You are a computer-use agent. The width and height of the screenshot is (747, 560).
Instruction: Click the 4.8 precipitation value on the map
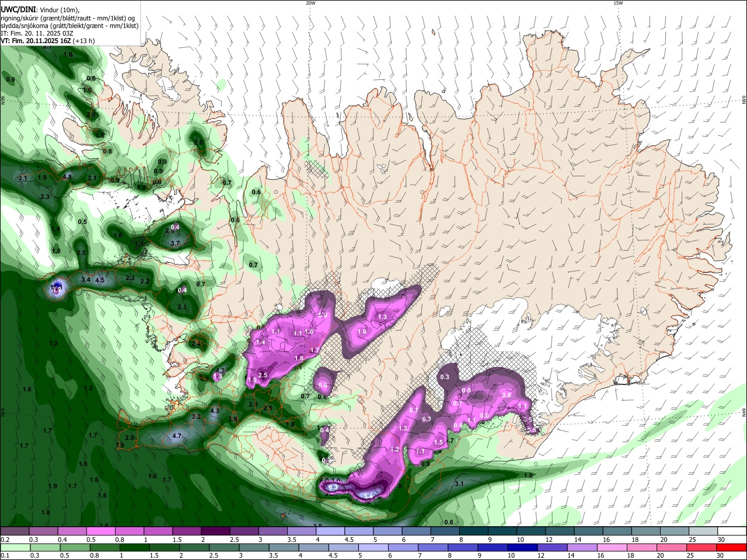click(x=67, y=177)
